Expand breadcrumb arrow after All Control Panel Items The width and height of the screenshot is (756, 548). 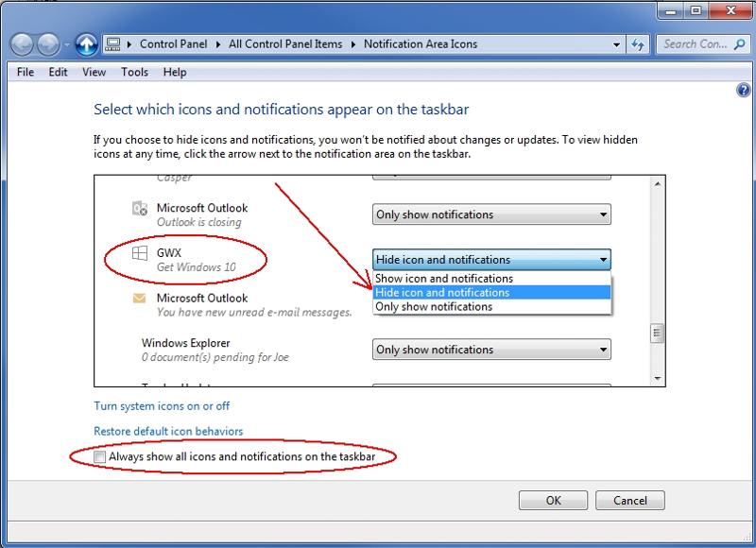tap(353, 44)
